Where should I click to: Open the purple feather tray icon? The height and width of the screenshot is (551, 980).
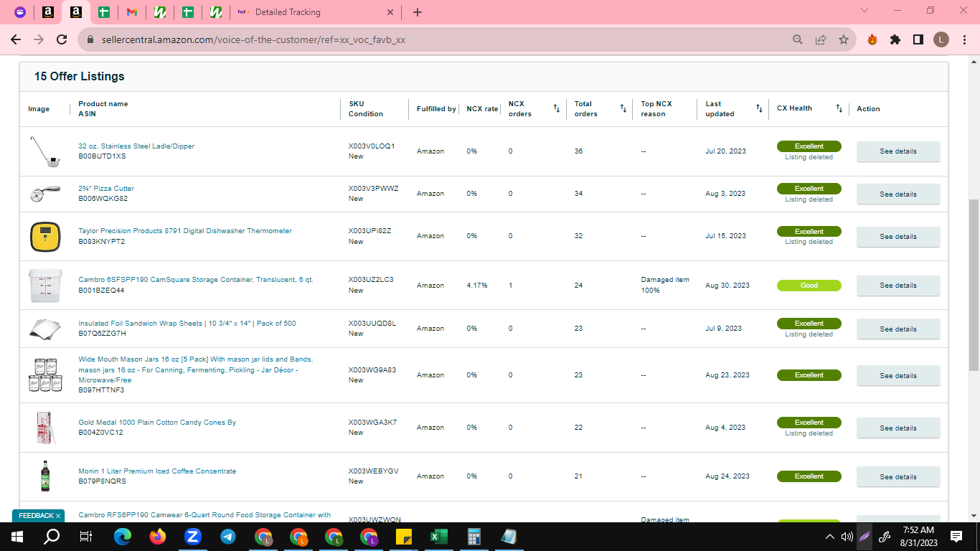866,536
